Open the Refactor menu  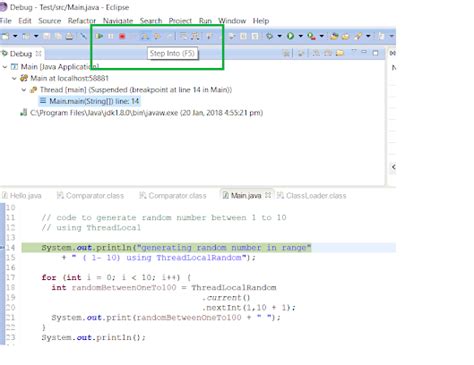point(82,21)
